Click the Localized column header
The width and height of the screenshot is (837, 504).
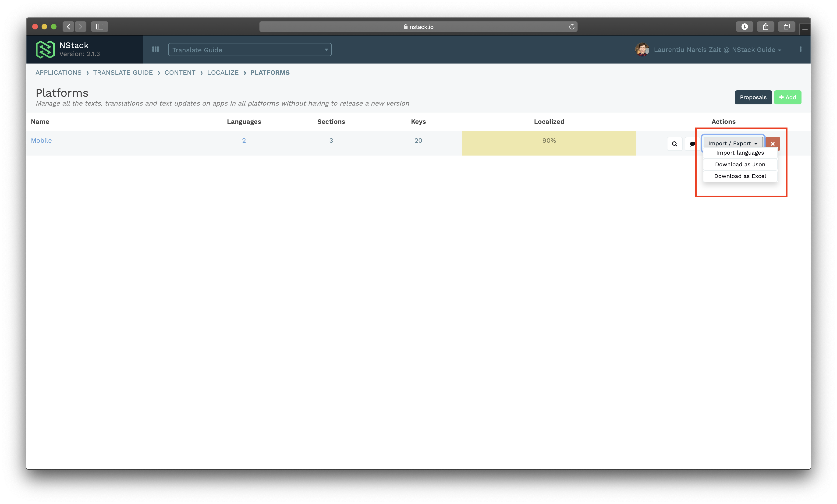tap(549, 121)
